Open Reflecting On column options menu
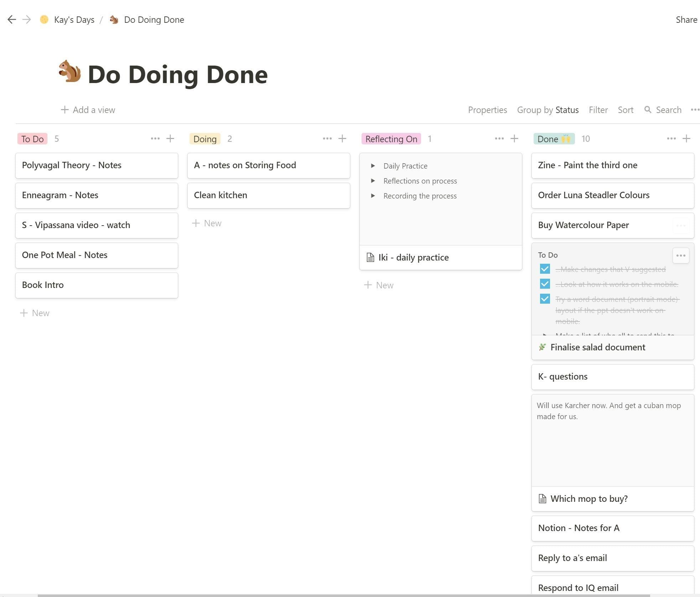 point(499,139)
